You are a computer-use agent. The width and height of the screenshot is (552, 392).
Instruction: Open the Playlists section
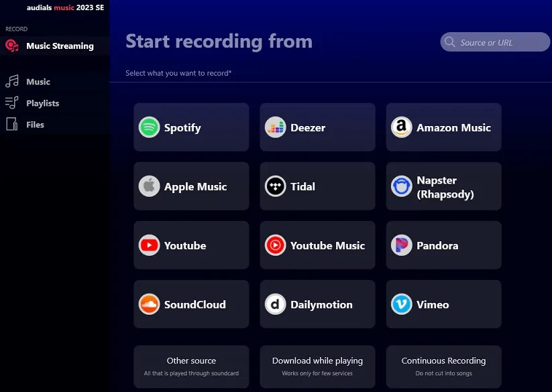click(x=54, y=103)
